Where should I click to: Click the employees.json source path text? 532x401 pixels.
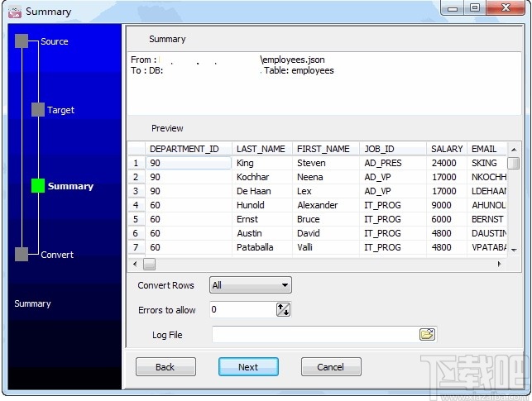[x=292, y=60]
